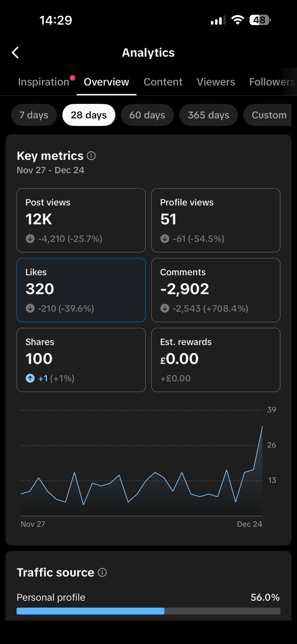Tap the Personal profile traffic progress bar
The width and height of the screenshot is (297, 644).
pyautogui.click(x=148, y=611)
